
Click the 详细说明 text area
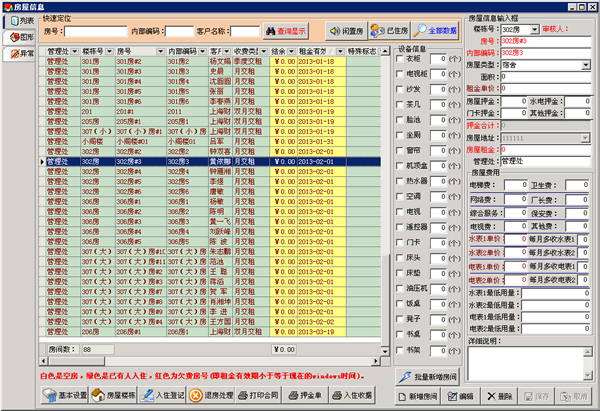click(x=526, y=364)
